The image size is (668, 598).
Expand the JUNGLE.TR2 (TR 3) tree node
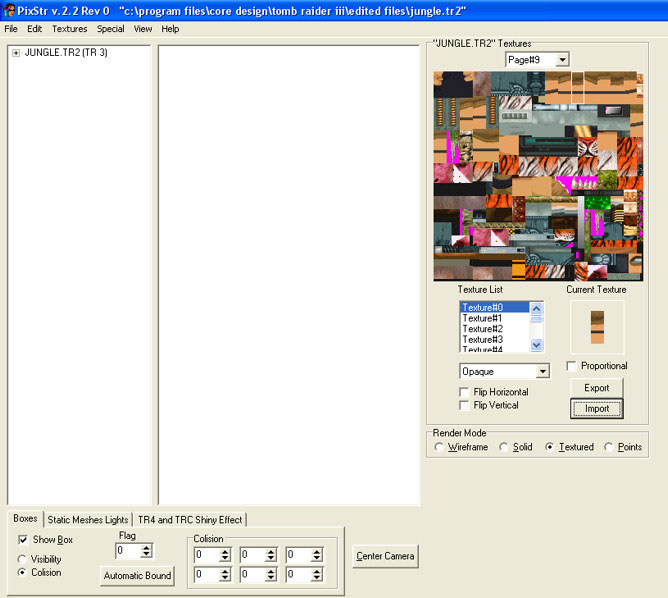click(x=16, y=53)
